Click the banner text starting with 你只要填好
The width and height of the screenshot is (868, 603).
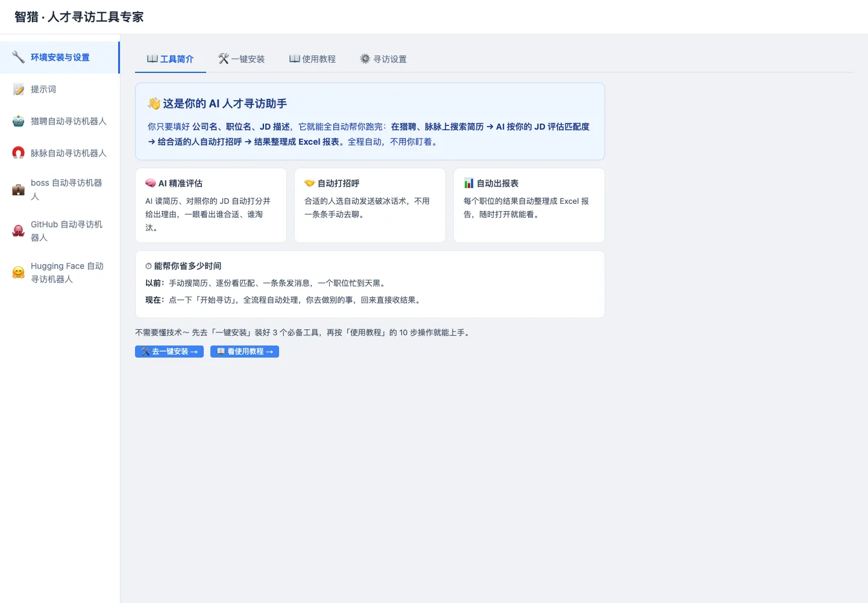pos(369,134)
